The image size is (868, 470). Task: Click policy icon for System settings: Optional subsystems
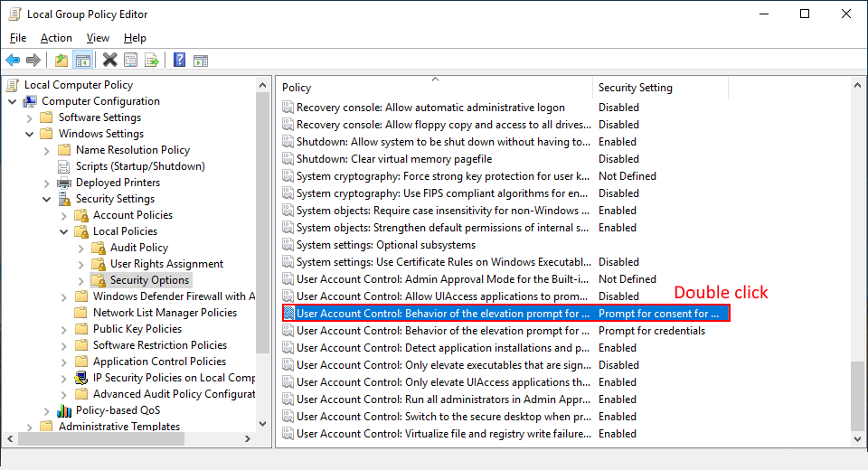(288, 245)
